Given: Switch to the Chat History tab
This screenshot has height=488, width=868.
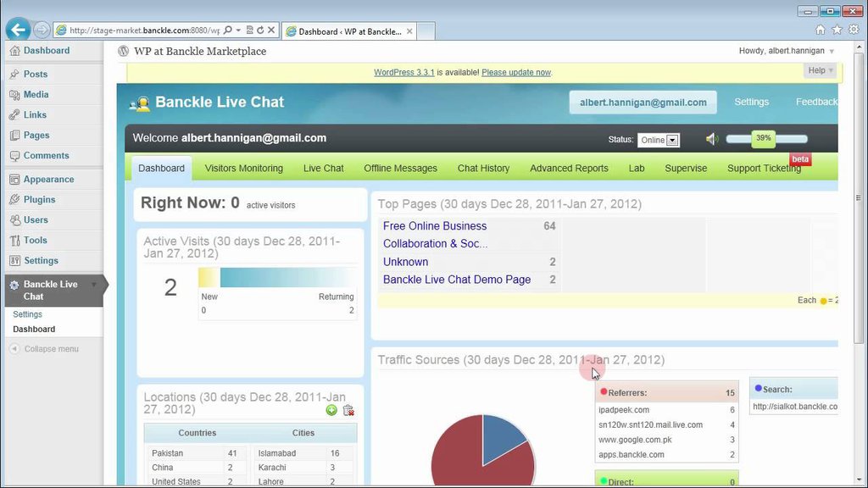Looking at the screenshot, I should (x=483, y=169).
